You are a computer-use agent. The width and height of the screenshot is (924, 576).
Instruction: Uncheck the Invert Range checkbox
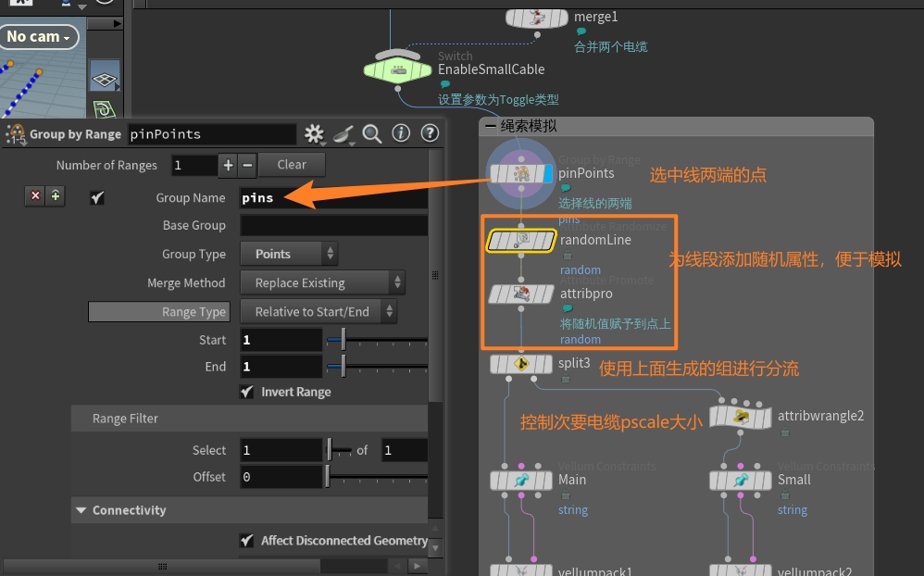[246, 392]
